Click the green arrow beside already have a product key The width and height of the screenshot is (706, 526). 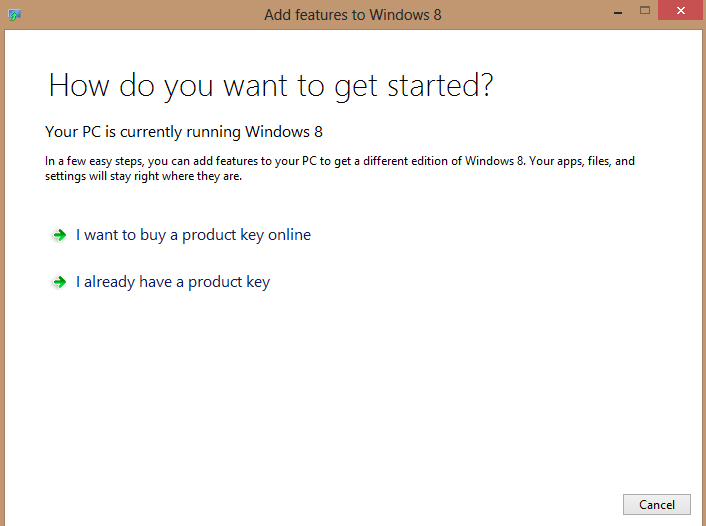point(59,282)
